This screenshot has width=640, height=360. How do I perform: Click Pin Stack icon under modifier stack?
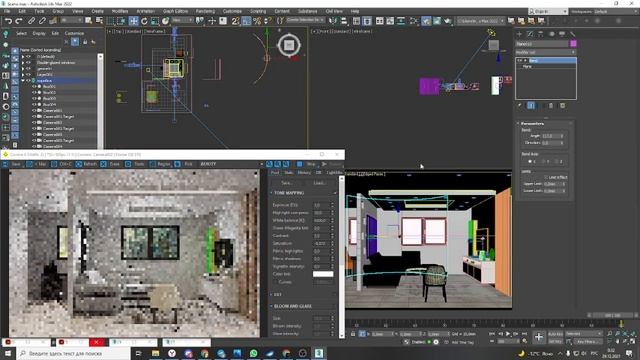coord(520,106)
